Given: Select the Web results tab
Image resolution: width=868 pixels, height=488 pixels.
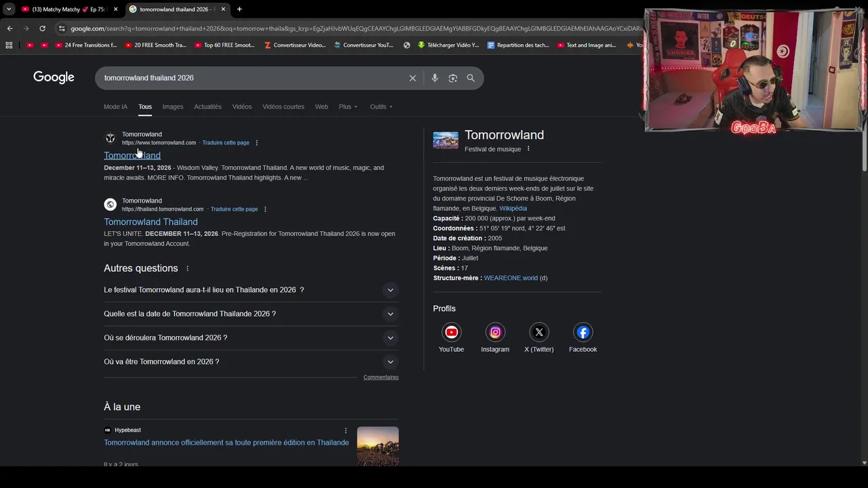Looking at the screenshot, I should [x=321, y=106].
